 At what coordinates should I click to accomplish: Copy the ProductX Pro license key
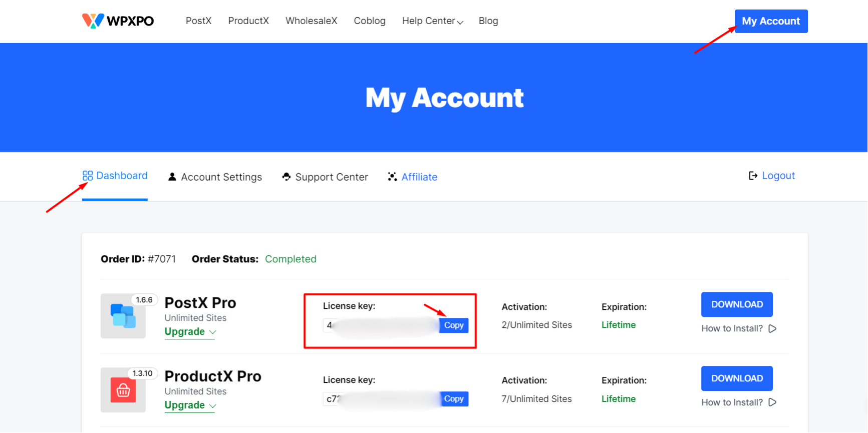click(454, 399)
